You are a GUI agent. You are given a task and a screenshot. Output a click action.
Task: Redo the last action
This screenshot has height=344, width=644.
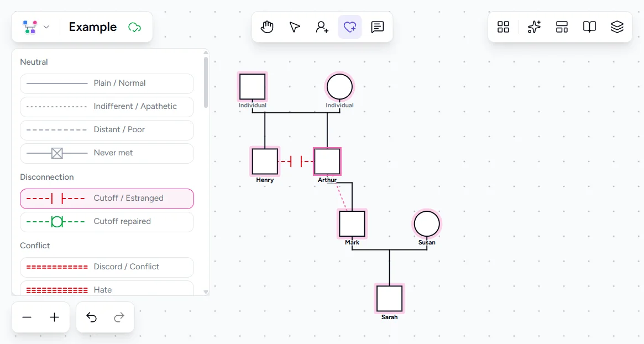(119, 317)
